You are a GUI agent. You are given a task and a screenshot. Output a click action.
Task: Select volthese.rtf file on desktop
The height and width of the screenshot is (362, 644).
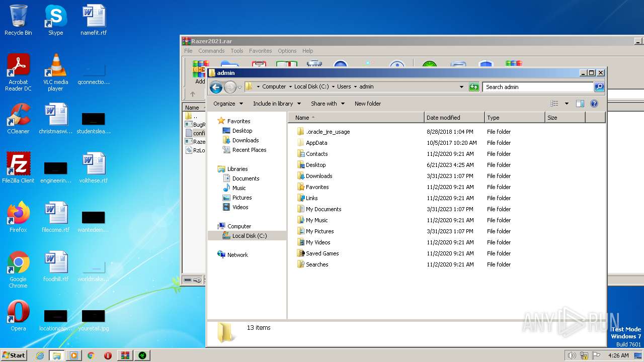pyautogui.click(x=94, y=168)
